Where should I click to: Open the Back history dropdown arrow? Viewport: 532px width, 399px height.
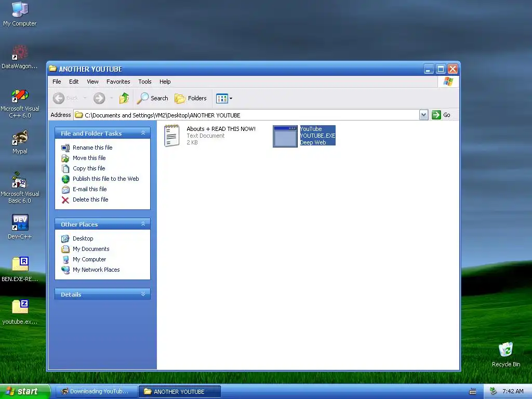85,98
